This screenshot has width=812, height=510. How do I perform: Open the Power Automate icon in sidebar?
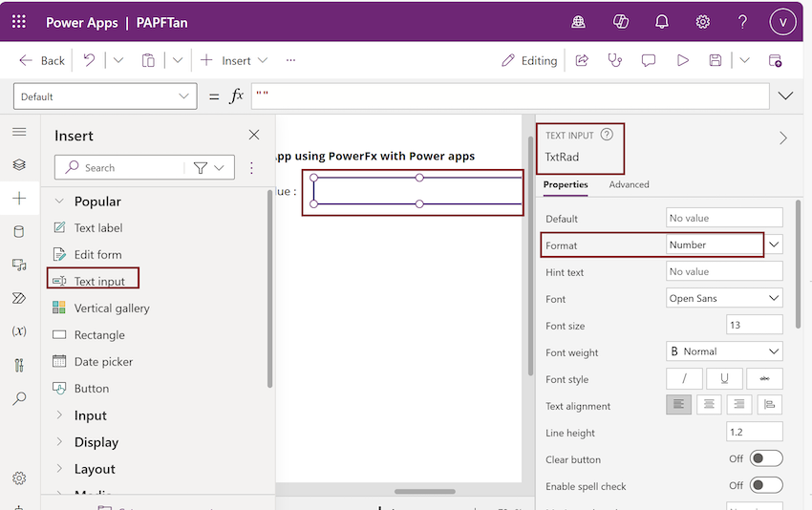coord(19,298)
